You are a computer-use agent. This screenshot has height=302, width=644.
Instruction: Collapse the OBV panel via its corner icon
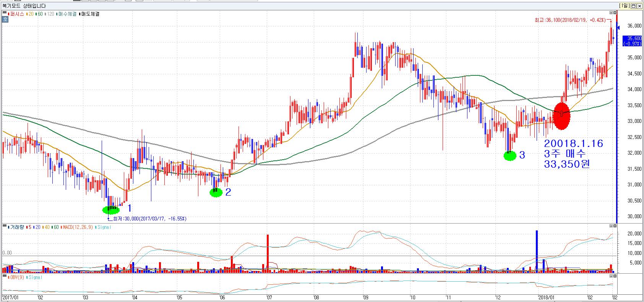pyautogui.click(x=4, y=276)
